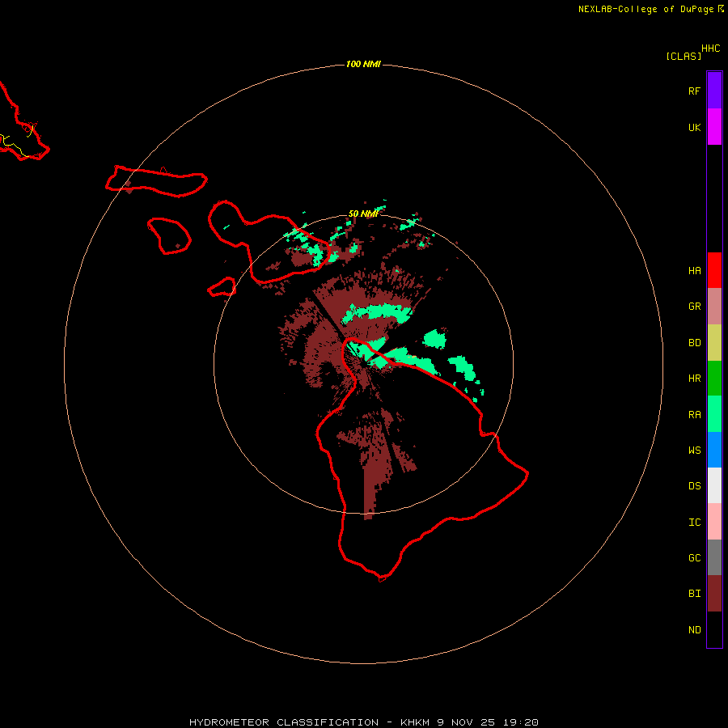Screen dimensions: 728x728
Task: Click the WS legend label
Action: [x=694, y=451]
